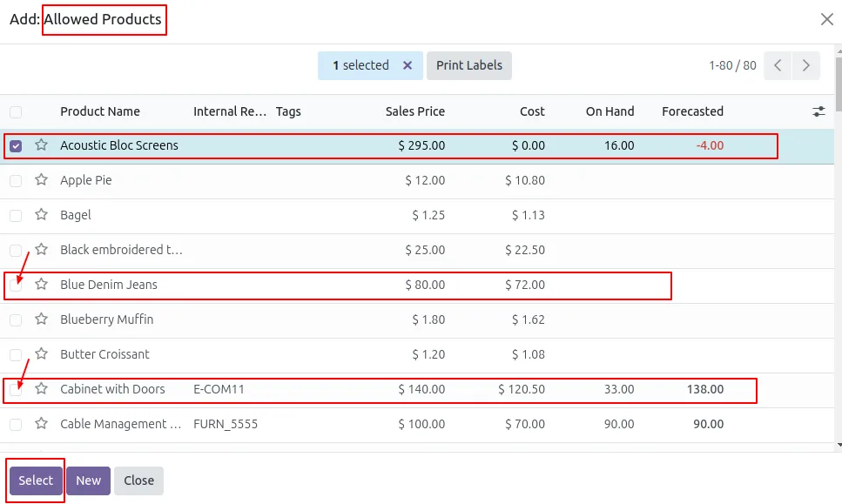
Task: Click the Close button
Action: (139, 480)
